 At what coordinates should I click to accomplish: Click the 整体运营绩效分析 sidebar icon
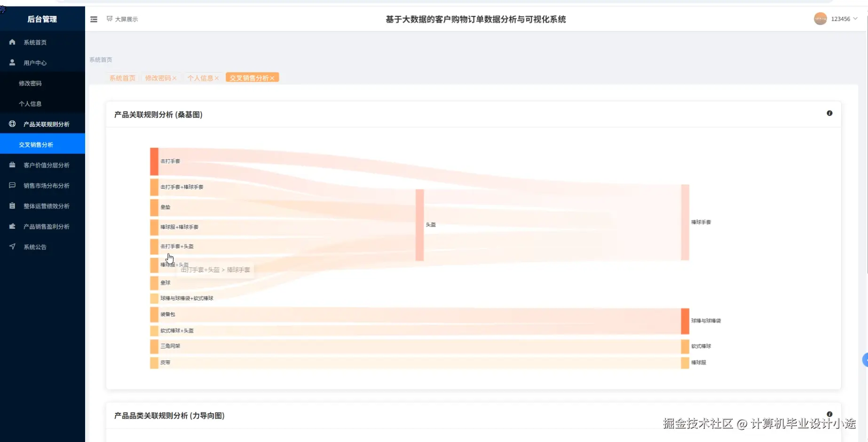[11, 206]
